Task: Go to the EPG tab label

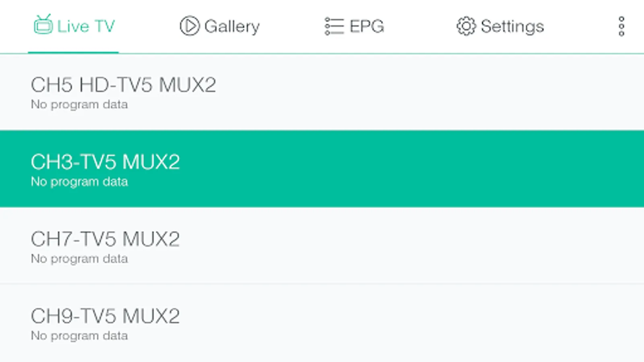Action: click(367, 27)
